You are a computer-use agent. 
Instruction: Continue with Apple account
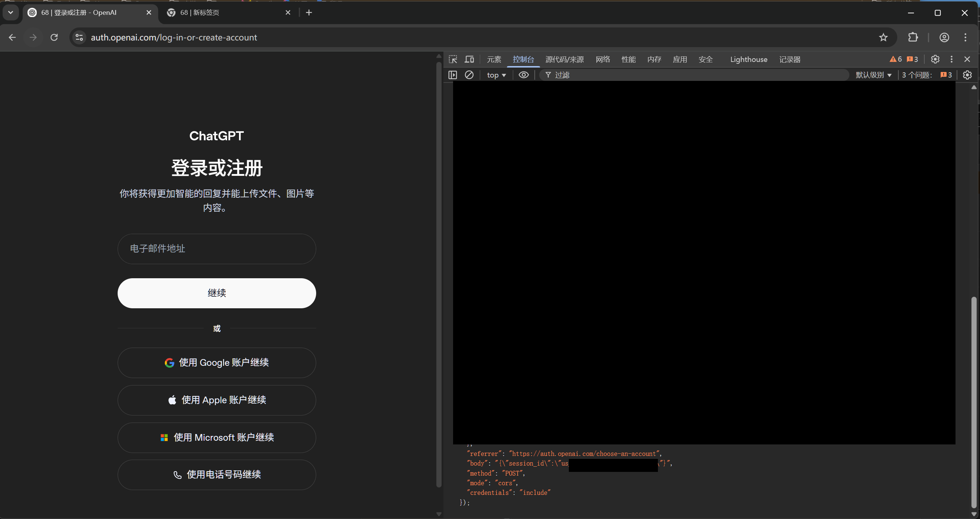pos(216,400)
